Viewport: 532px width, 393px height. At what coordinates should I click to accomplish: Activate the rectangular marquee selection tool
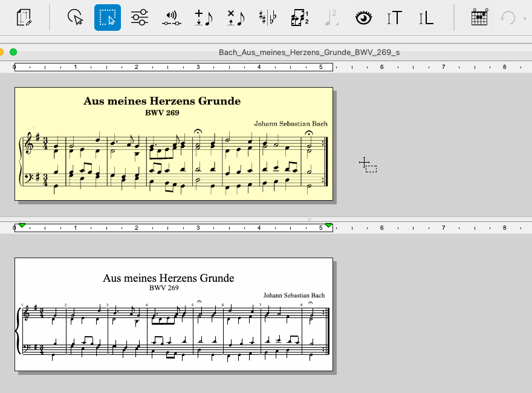point(108,18)
